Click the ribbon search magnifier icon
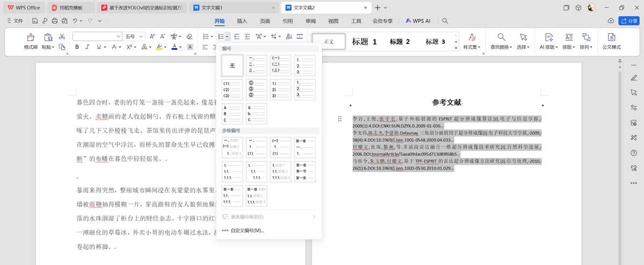This screenshot has width=644, height=265. [x=445, y=21]
